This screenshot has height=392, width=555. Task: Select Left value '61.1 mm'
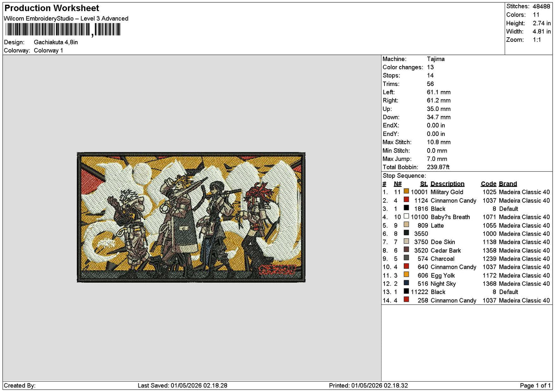pos(439,92)
